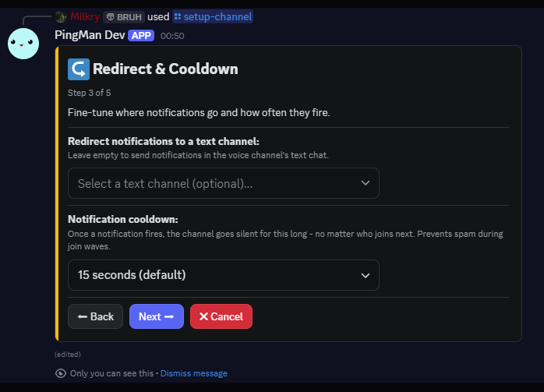
Task: Go back with the Back button
Action: click(x=95, y=316)
